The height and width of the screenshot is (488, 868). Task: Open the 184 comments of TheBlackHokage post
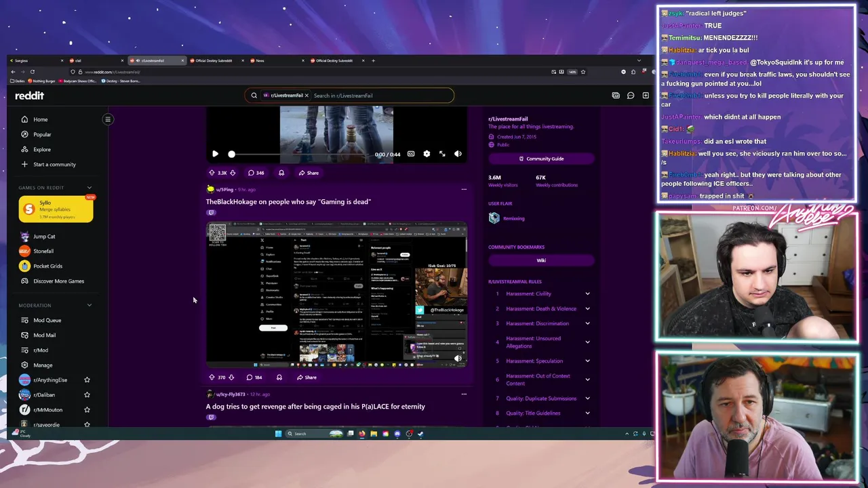(x=254, y=378)
